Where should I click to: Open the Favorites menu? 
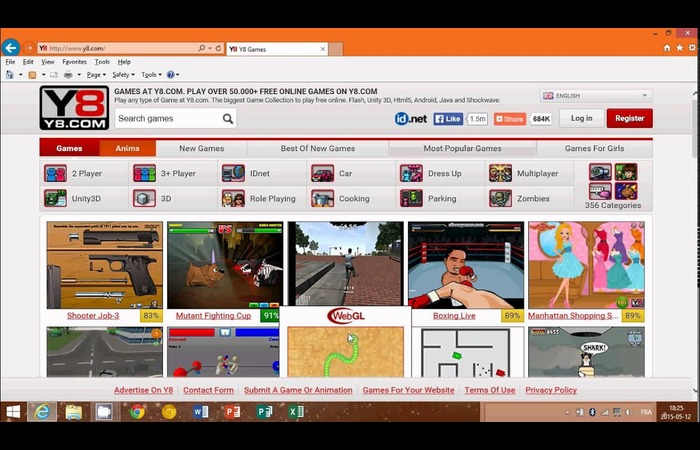coord(75,62)
